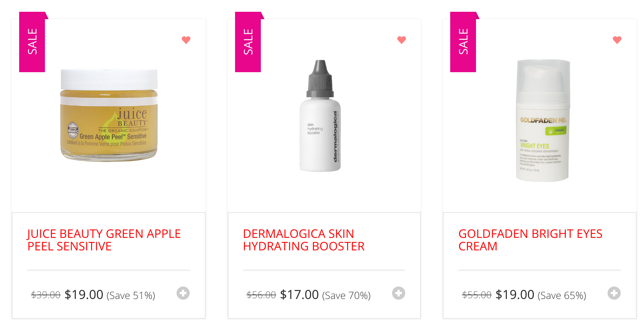
Task: Add Goldfaden Bright Eyes Cream to wishlist heart
Action: 617,40
